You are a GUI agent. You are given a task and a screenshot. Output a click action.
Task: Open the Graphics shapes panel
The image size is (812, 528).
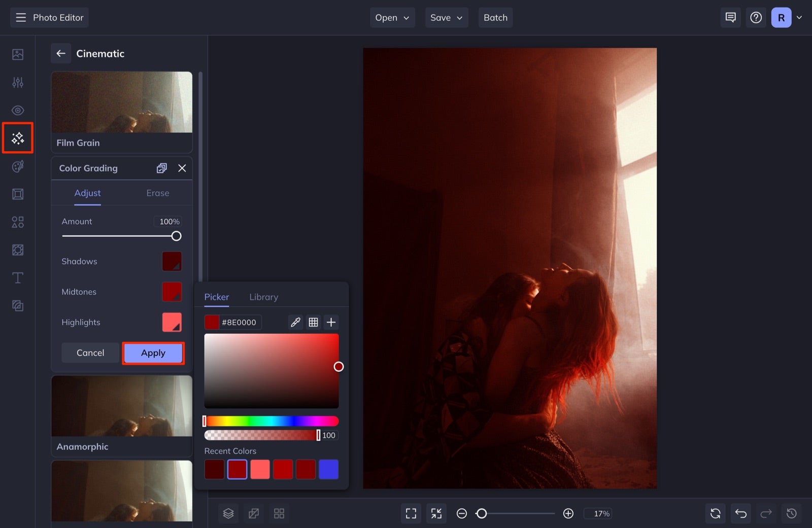[17, 222]
